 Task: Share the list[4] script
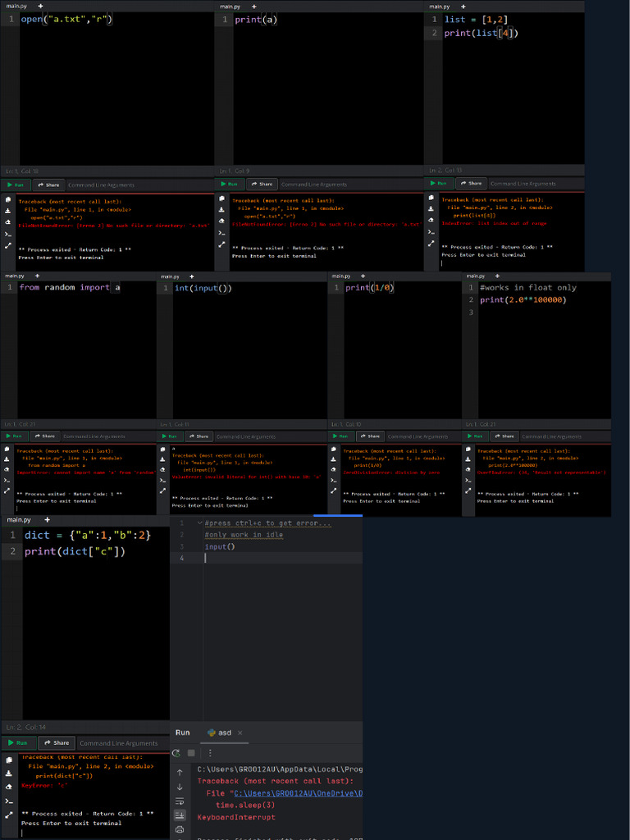tap(472, 183)
